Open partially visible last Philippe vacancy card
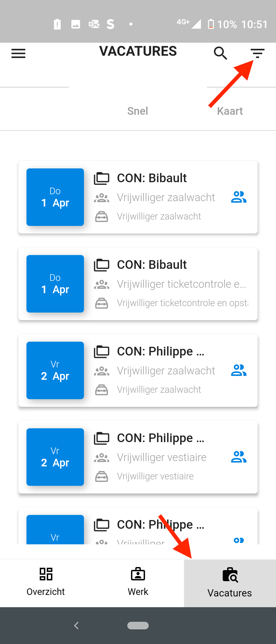Viewport: 276px width, 644px height. (138, 526)
